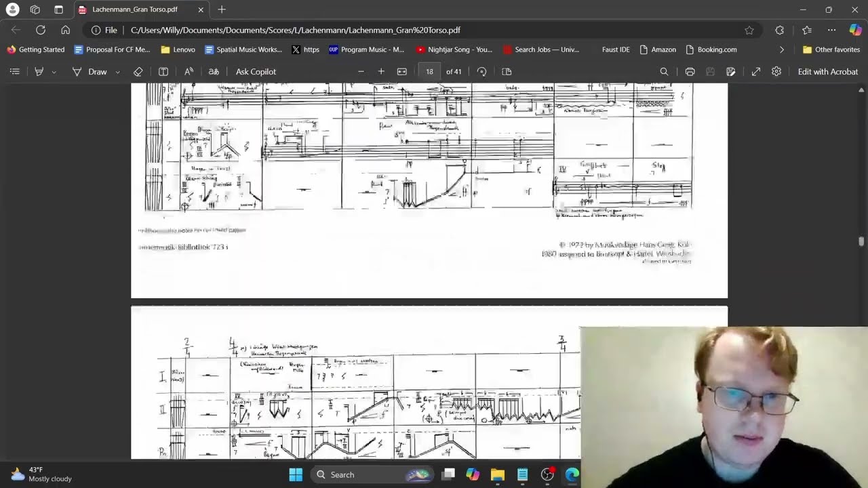Expand the highlight color options dropdown
Screen dimensions: 868x488
click(x=54, y=71)
